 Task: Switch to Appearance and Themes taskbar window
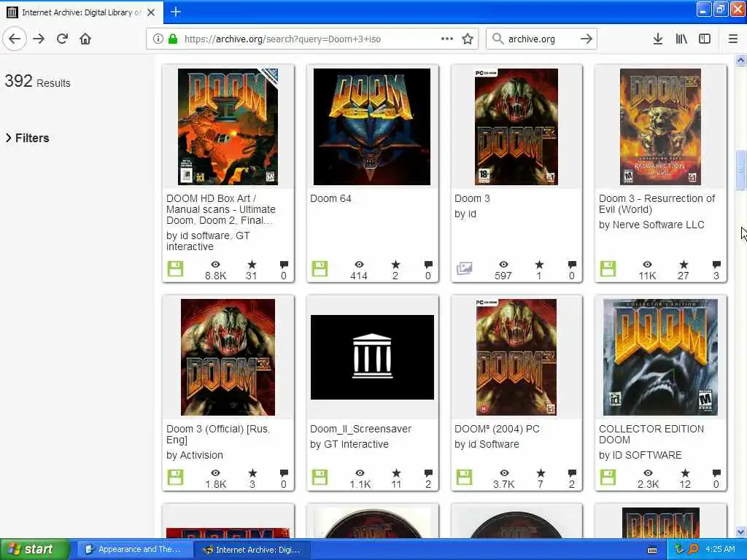point(134,550)
